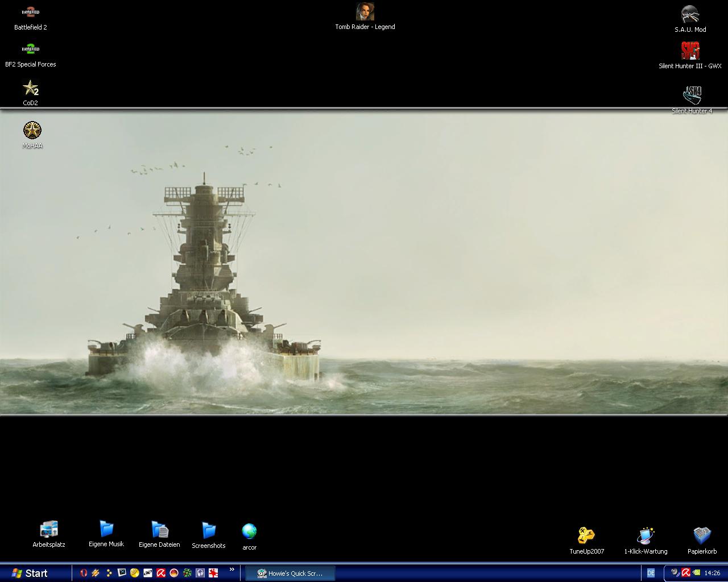Screen dimensions: 728x582
Task: Click the headphones quick launch icon
Action: pyautogui.click(x=200, y=573)
